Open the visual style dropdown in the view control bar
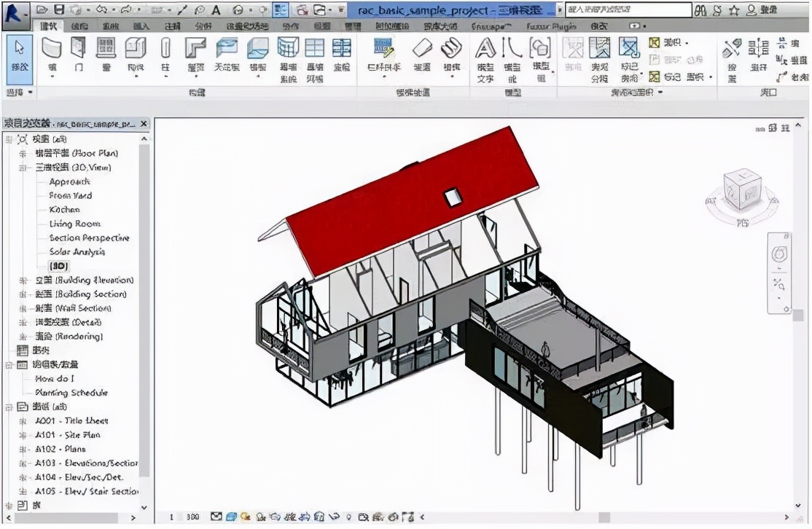This screenshot has height=529, width=812. 231,517
